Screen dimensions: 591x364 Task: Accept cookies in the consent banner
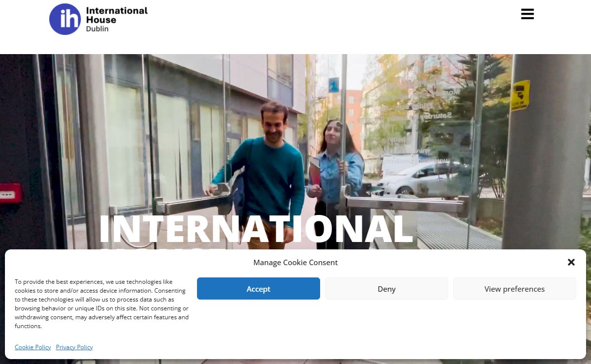(259, 289)
